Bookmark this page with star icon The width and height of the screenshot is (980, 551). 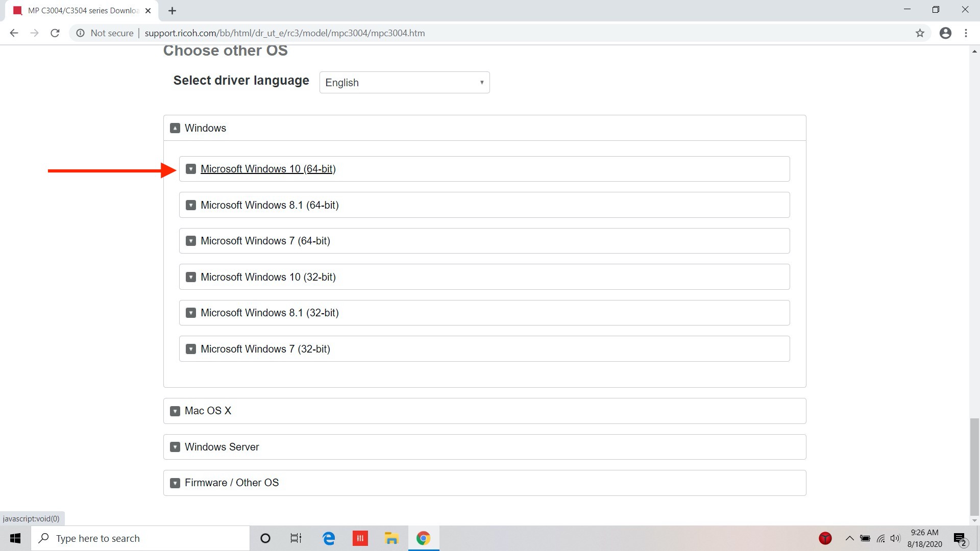(x=920, y=33)
